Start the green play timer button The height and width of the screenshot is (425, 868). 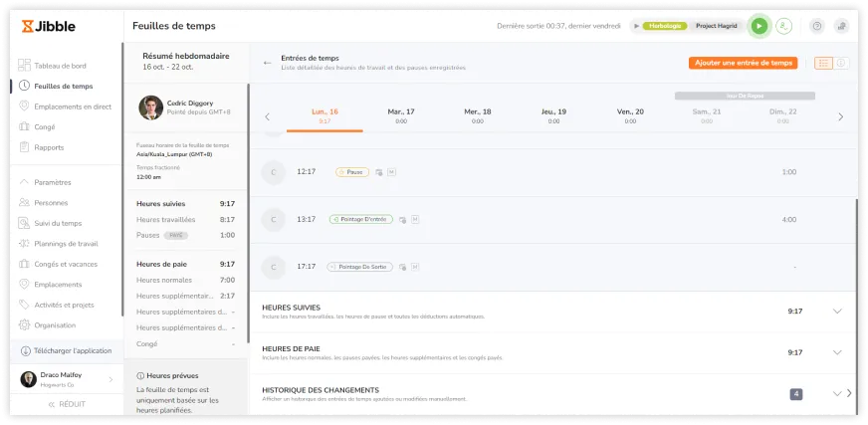click(759, 26)
